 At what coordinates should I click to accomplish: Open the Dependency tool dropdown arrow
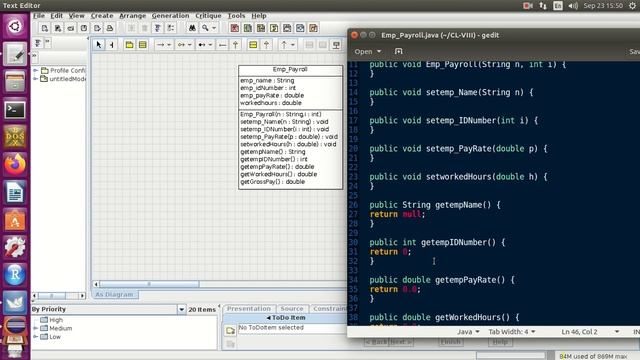coord(293,45)
